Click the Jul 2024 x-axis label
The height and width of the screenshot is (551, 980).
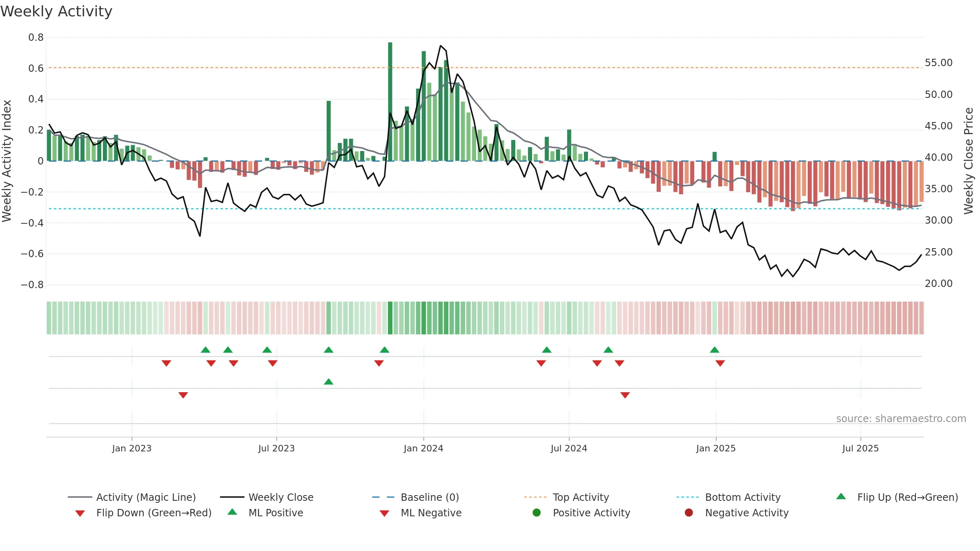569,448
